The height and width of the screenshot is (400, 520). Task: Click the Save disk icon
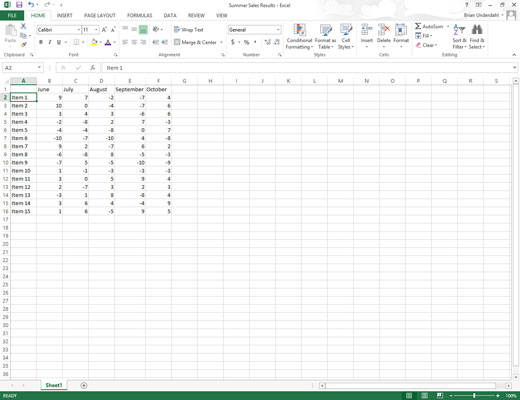(19, 5)
